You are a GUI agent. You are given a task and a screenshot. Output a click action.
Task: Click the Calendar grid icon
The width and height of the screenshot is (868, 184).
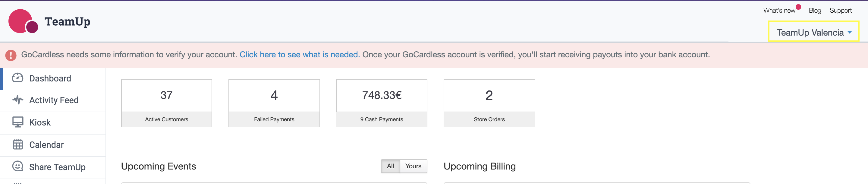tap(17, 144)
